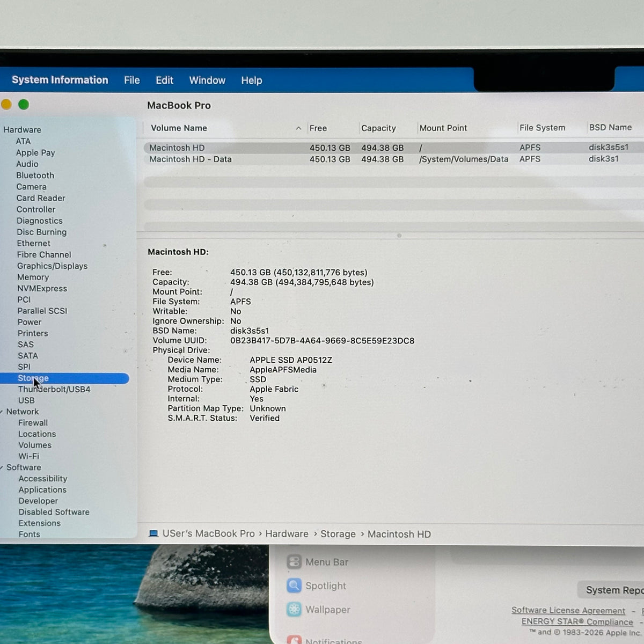
Task: Click the split view divider handle dot
Action: (x=399, y=236)
